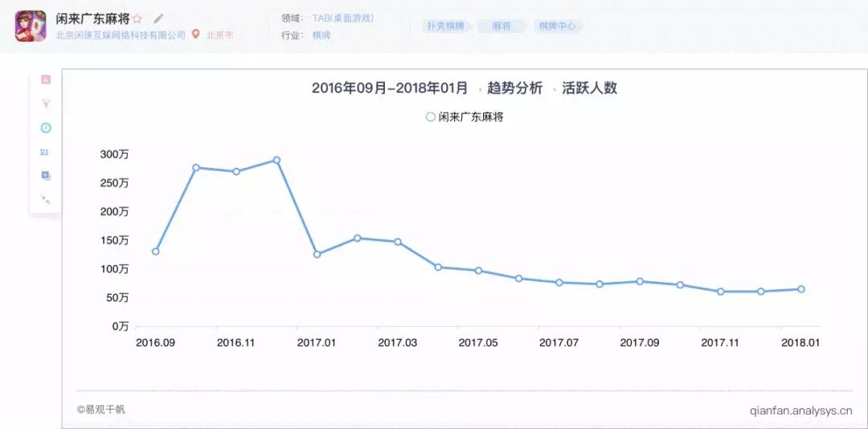Select the 麻将 tag
Image resolution: width=868 pixels, height=429 pixels.
click(x=502, y=26)
